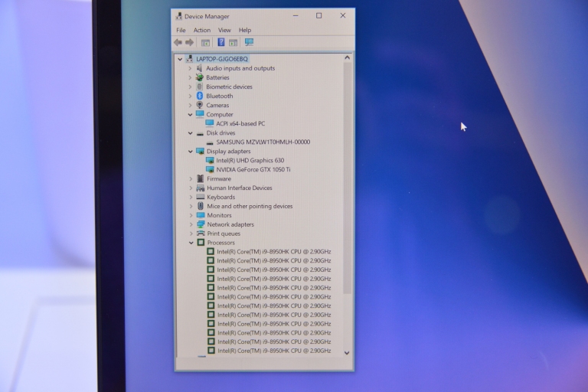The image size is (588, 392).
Task: Collapse the Display adapters tree node
Action: pyautogui.click(x=191, y=151)
